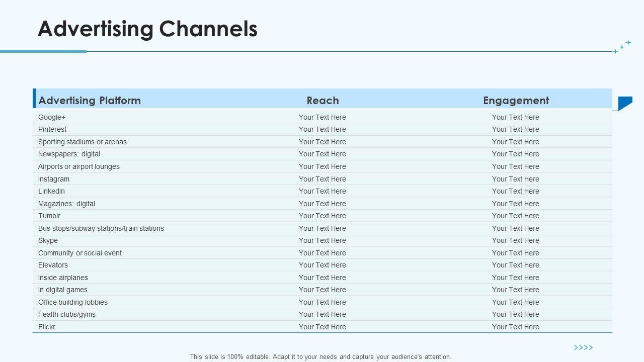The height and width of the screenshot is (362, 644).
Task: Edit the Reach text for Instagram row
Action: [x=323, y=179]
